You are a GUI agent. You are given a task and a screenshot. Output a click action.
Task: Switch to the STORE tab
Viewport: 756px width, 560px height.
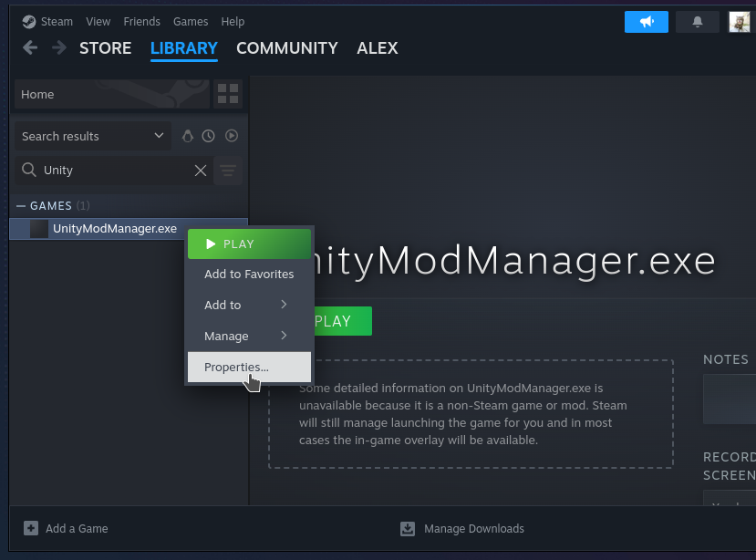click(105, 48)
